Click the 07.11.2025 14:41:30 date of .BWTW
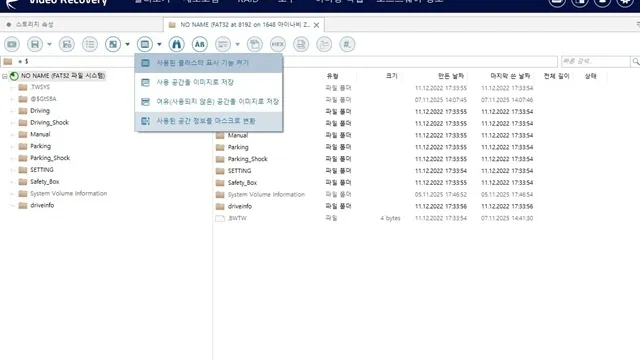Screen dimensions: 640x360 [x=507, y=218]
